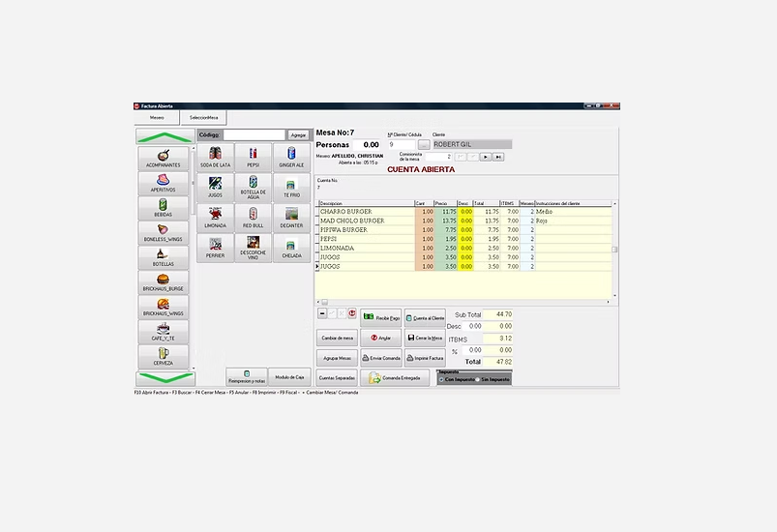Screen dimensions: 777x532
Task: Add a PEPSI to the order
Action: click(253, 158)
